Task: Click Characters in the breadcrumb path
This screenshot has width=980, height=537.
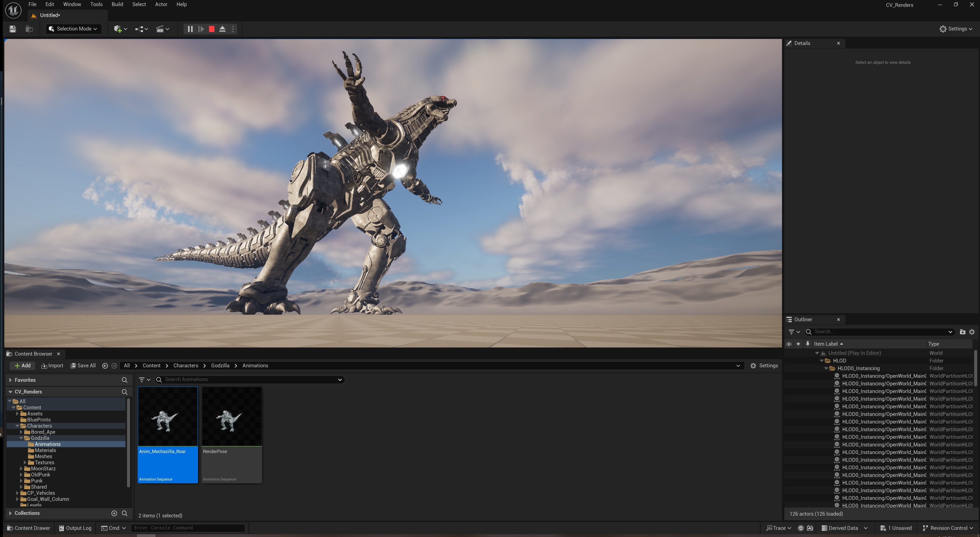Action: pyautogui.click(x=186, y=366)
